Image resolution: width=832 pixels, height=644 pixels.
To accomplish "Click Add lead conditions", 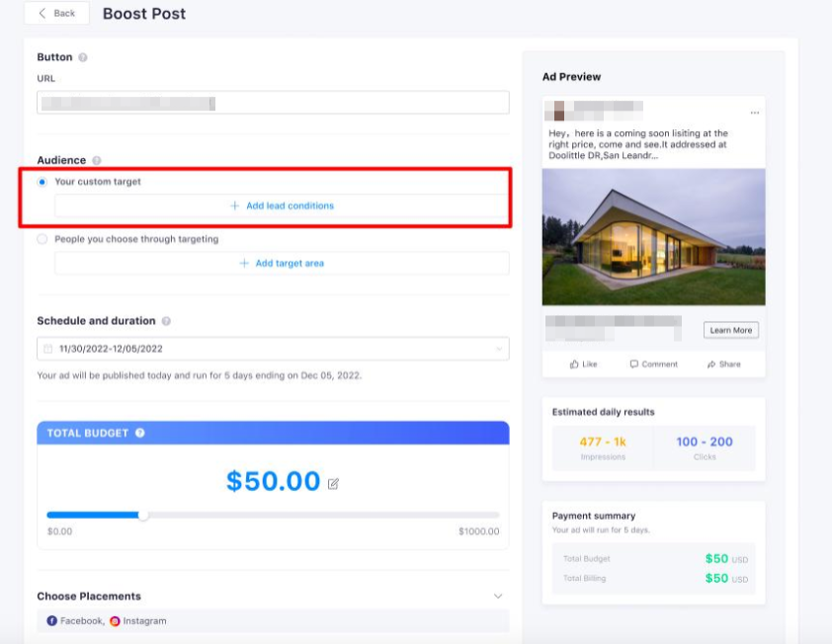I will (282, 205).
